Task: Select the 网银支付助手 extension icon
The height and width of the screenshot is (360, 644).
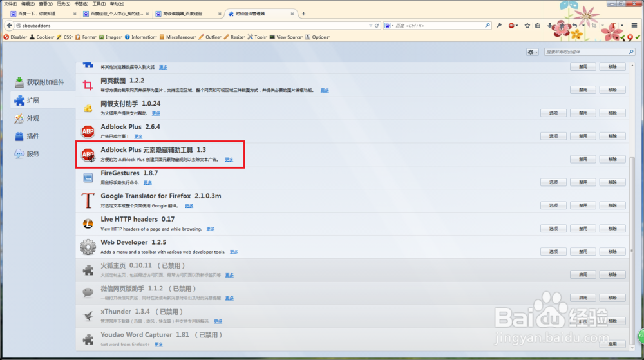Action: (88, 108)
